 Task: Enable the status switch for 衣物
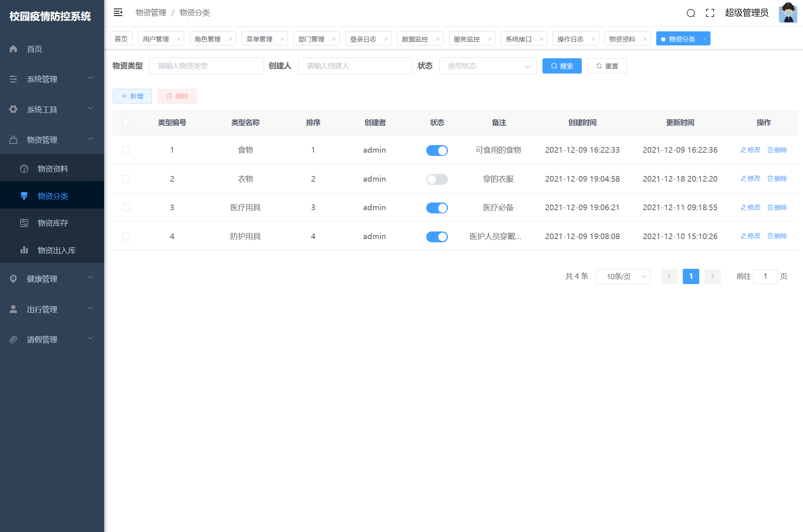437,179
